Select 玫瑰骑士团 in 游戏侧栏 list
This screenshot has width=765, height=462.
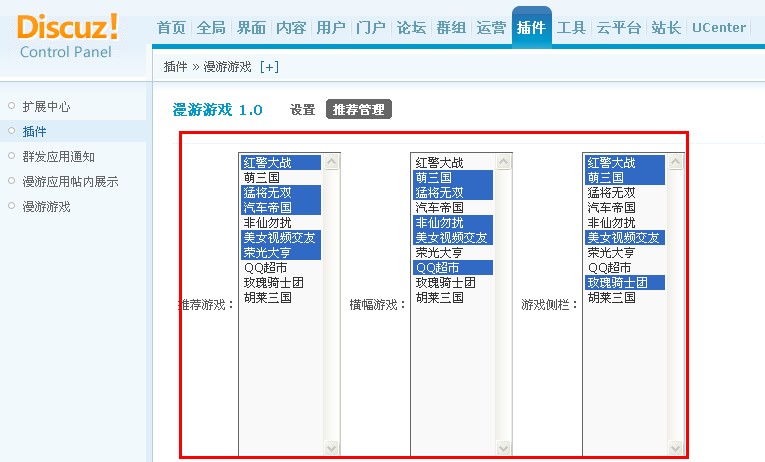point(625,282)
